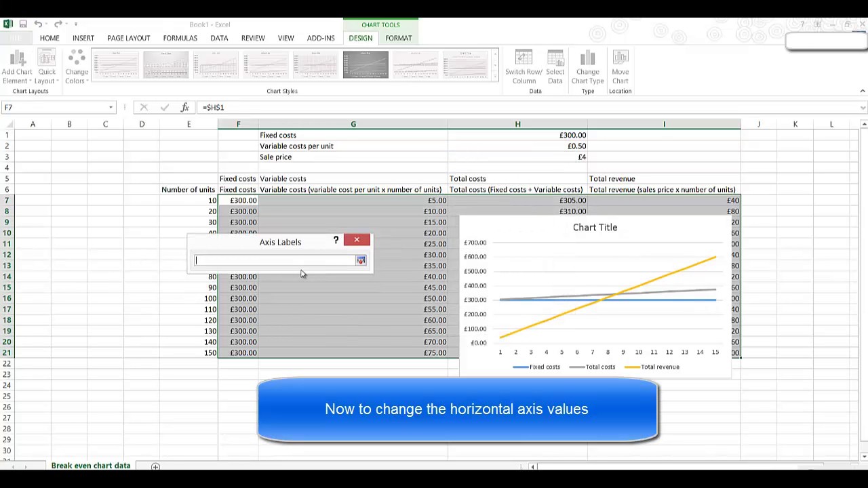Select the Sale price label cell
This screenshot has height=488, width=868.
353,157
